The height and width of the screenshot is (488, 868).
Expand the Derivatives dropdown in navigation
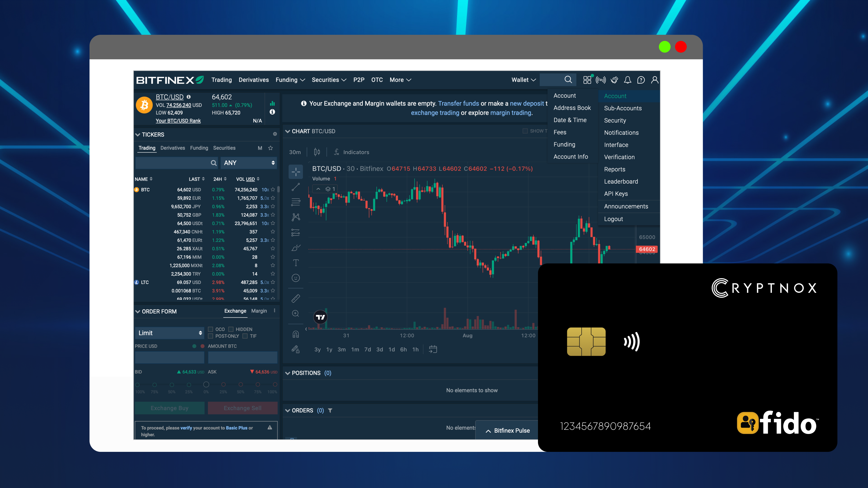(253, 79)
